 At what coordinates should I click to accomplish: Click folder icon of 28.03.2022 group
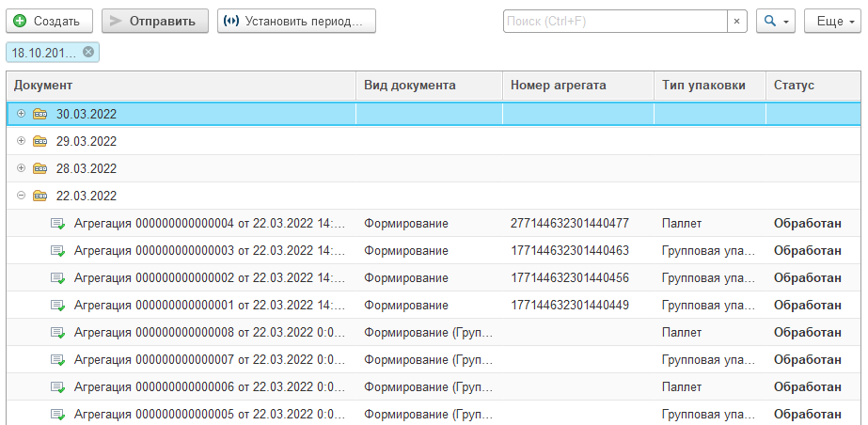pos(39,168)
